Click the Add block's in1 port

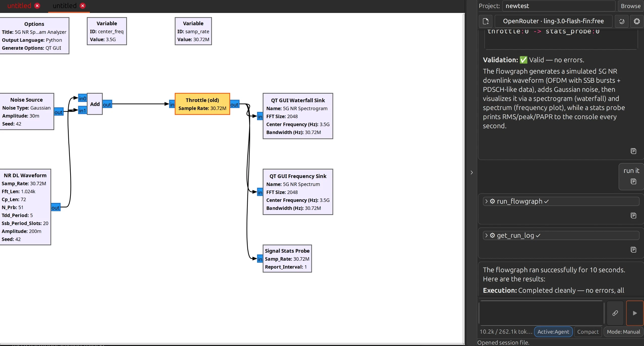83,110
